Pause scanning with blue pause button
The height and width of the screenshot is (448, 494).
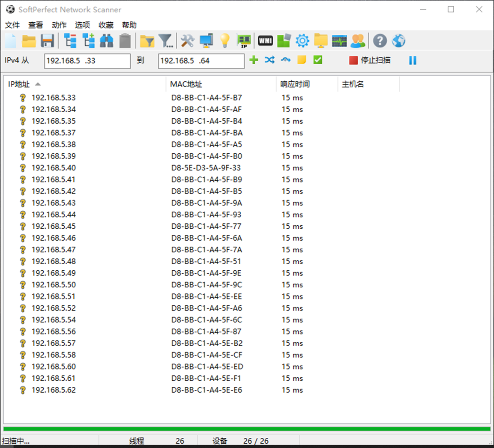coord(413,60)
